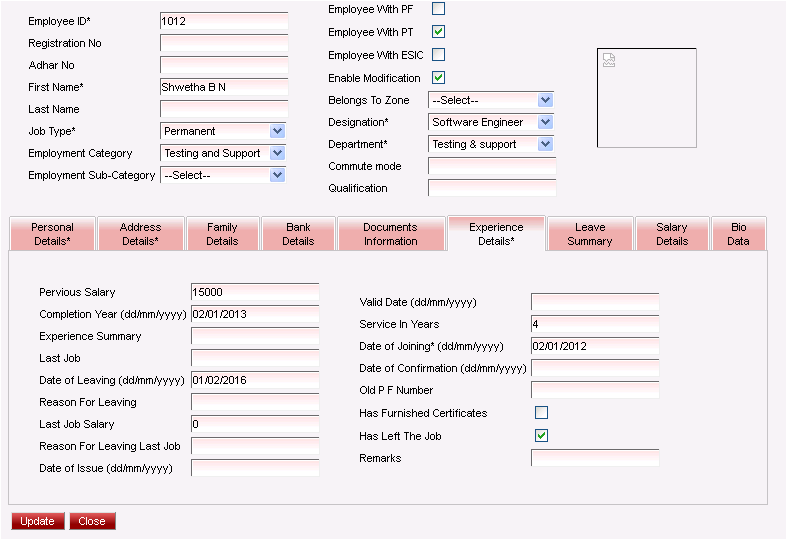Go to the Salary Details tab
787x540 pixels.
tap(671, 234)
